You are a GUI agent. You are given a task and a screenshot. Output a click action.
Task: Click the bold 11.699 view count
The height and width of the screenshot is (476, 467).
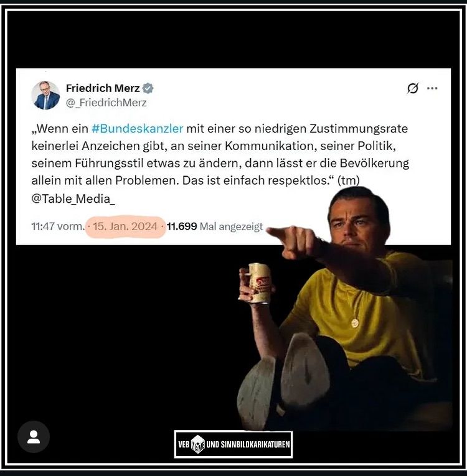[182, 226]
